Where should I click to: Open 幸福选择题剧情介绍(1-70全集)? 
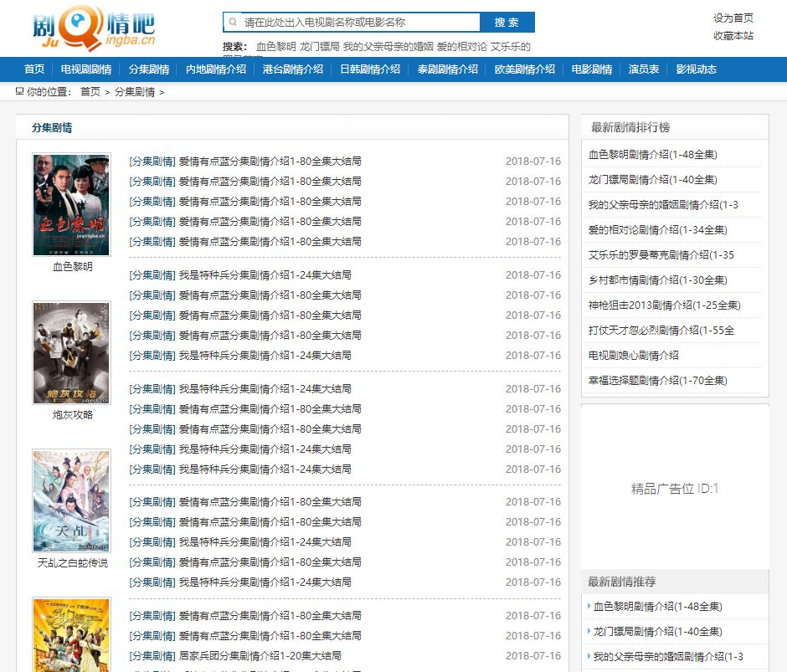tap(657, 381)
